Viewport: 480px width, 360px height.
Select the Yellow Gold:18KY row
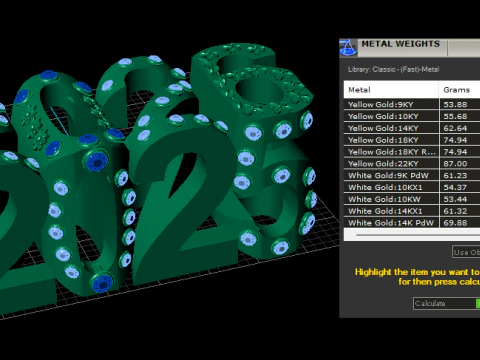coord(412,140)
